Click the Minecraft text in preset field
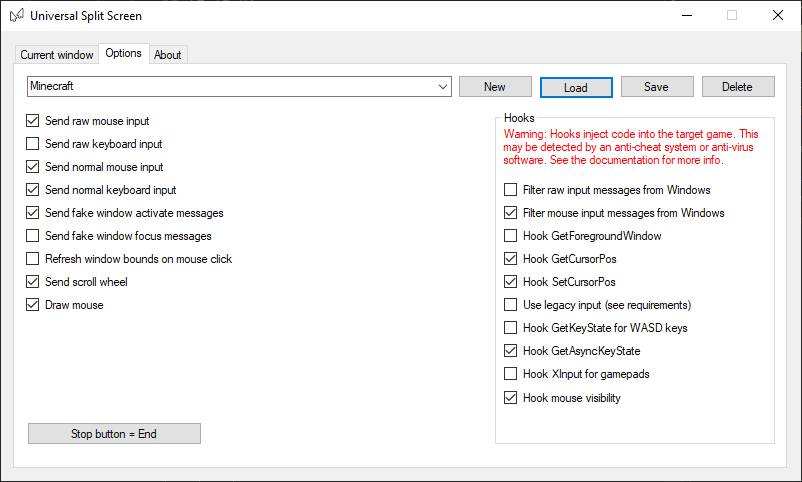Image resolution: width=802 pixels, height=482 pixels. pos(52,86)
